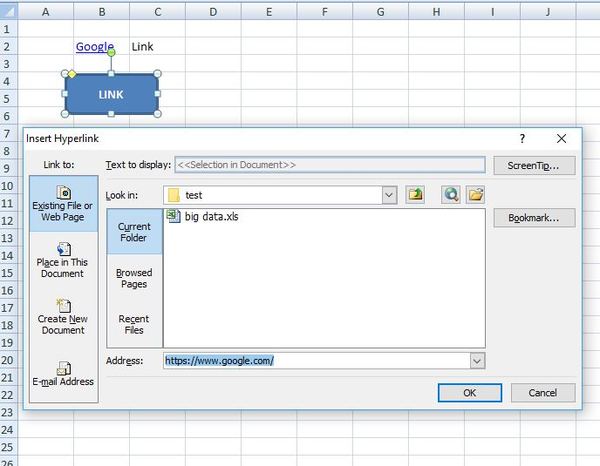This screenshot has width=600, height=466.
Task: Click the Cancel button
Action: (543, 393)
